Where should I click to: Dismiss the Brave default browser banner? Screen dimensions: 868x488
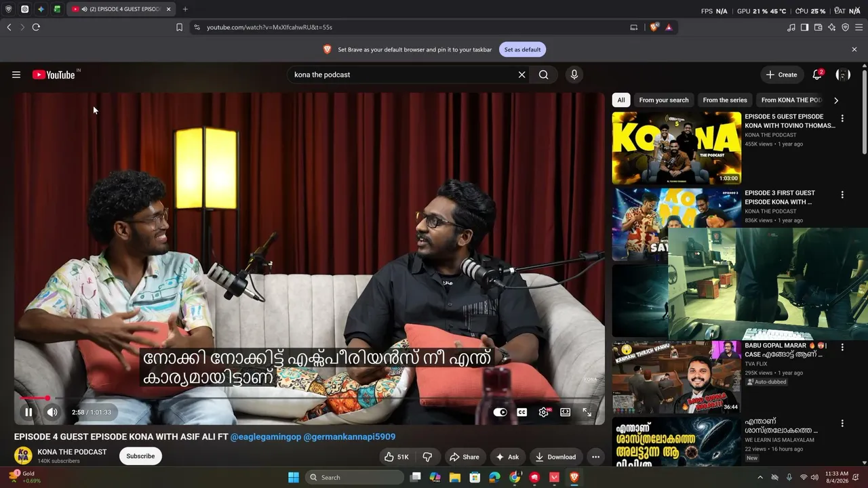coord(854,49)
